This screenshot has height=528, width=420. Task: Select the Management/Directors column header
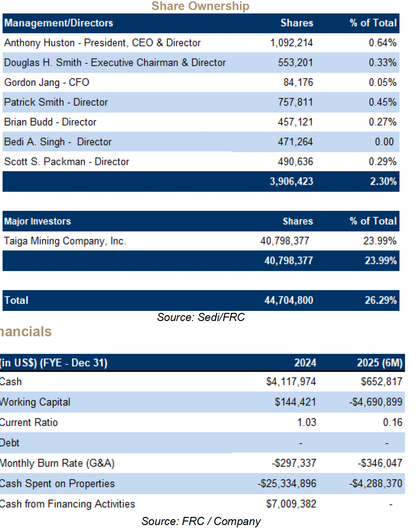click(59, 23)
